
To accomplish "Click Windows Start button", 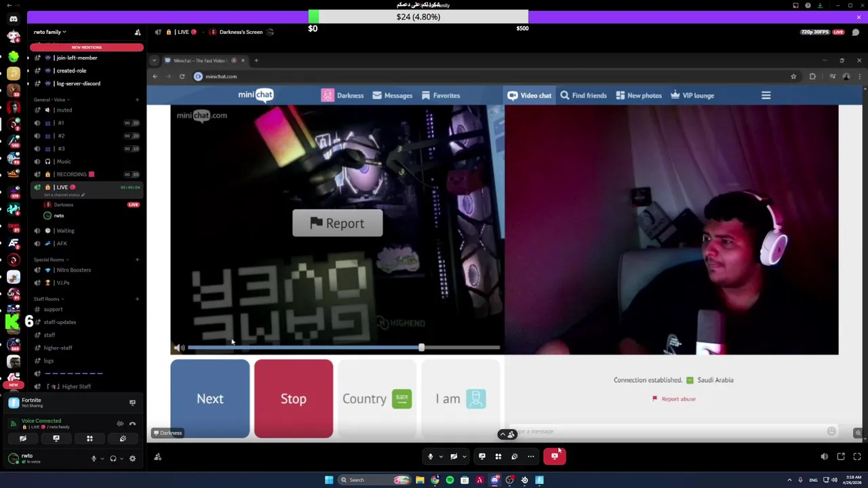I will (x=329, y=480).
